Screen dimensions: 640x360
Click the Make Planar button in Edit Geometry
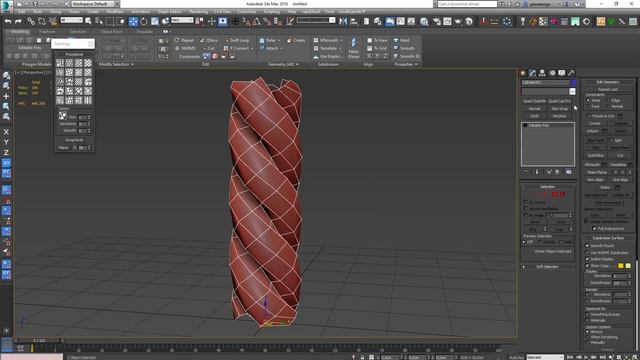597,172
